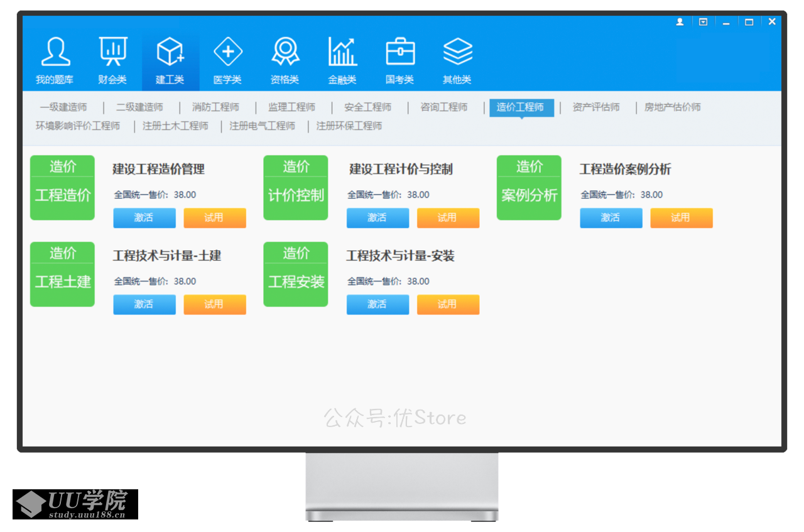Try 工程造价案例分析 with 试用 button
804x532 pixels.
682,218
